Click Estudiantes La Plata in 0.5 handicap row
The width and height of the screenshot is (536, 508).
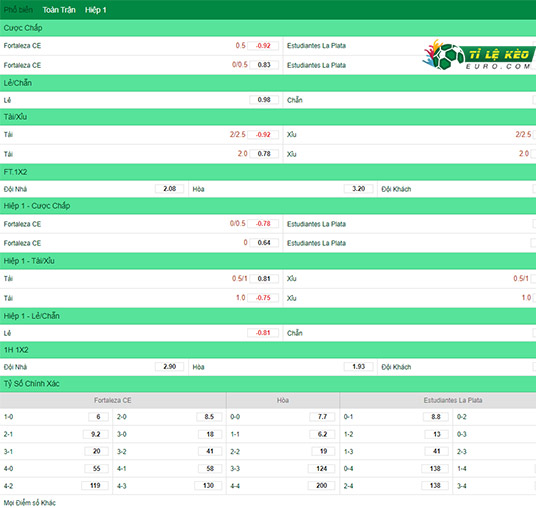coord(316,46)
